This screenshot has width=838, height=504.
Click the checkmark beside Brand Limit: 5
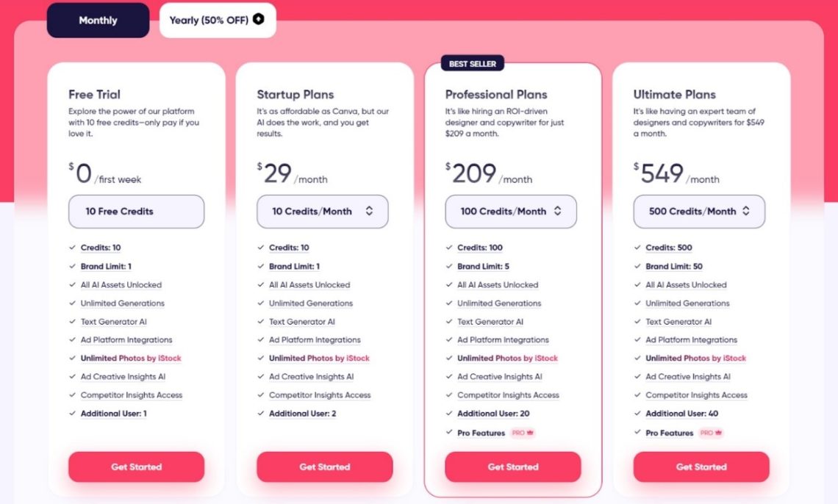pyautogui.click(x=449, y=266)
